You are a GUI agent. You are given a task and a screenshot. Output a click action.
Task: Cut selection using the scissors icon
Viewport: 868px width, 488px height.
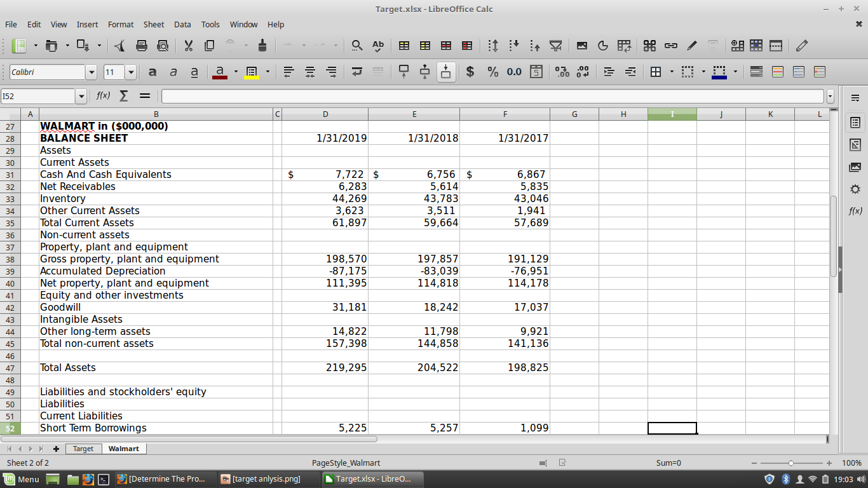point(188,46)
